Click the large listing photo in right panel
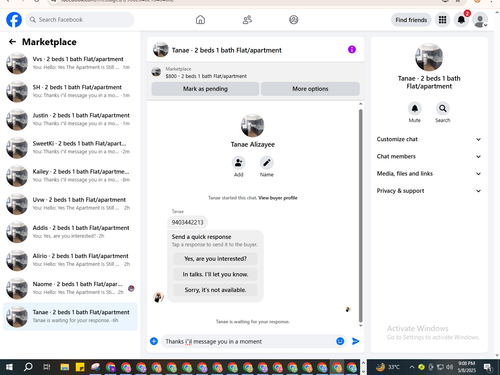The height and width of the screenshot is (375, 500). 429,57
